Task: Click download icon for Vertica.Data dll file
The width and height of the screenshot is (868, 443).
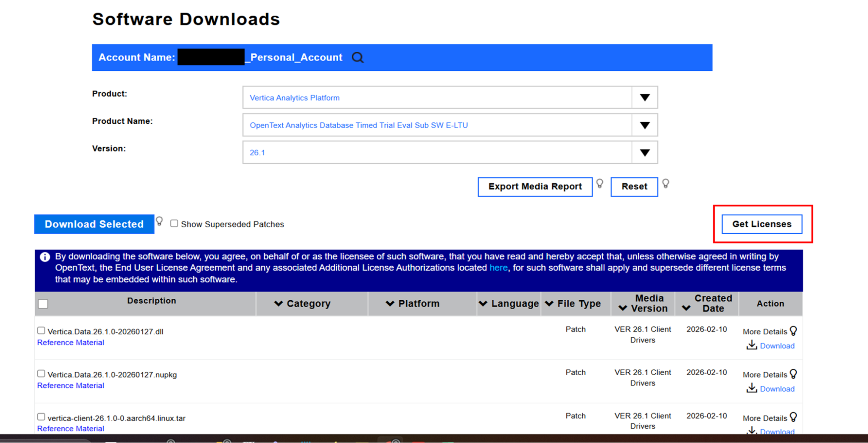Action: click(752, 345)
